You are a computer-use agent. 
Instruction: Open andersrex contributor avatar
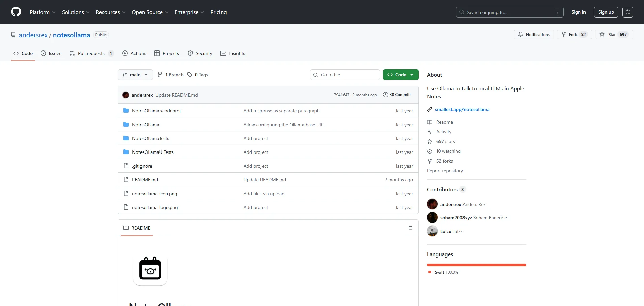tap(432, 204)
